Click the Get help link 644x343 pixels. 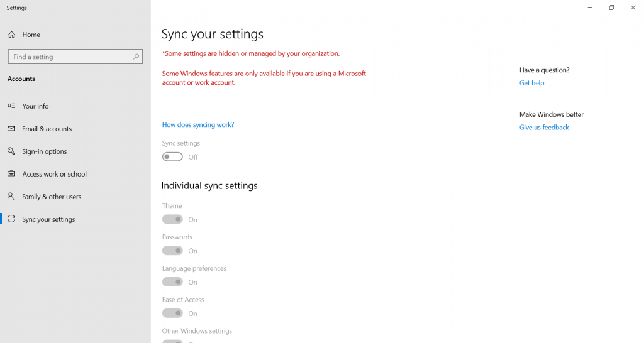pyautogui.click(x=531, y=83)
